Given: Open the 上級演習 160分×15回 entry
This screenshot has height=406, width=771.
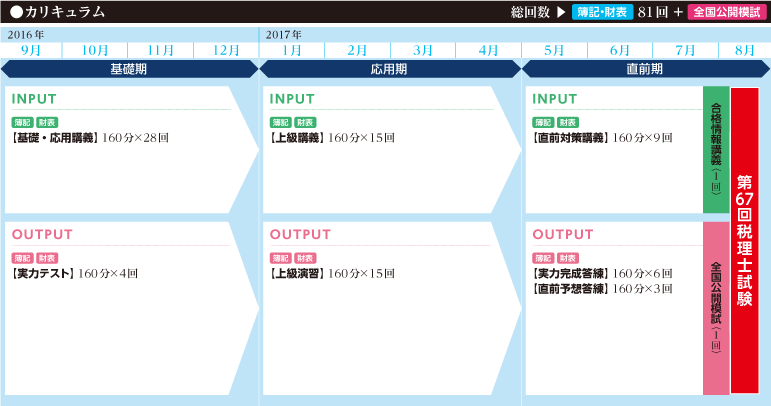Looking at the screenshot, I should click(x=332, y=273).
